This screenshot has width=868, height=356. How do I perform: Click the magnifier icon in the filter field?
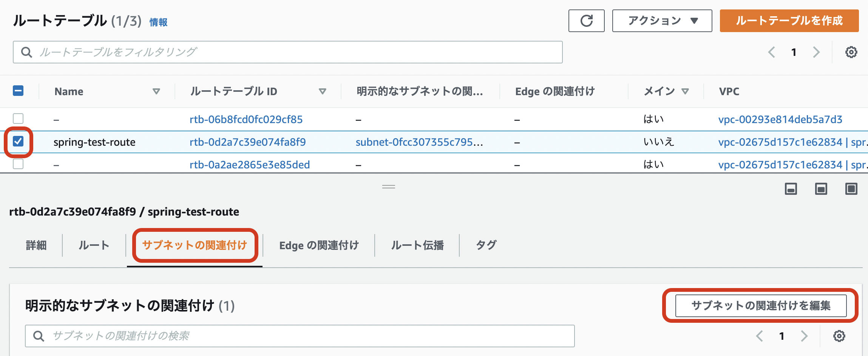[x=26, y=52]
